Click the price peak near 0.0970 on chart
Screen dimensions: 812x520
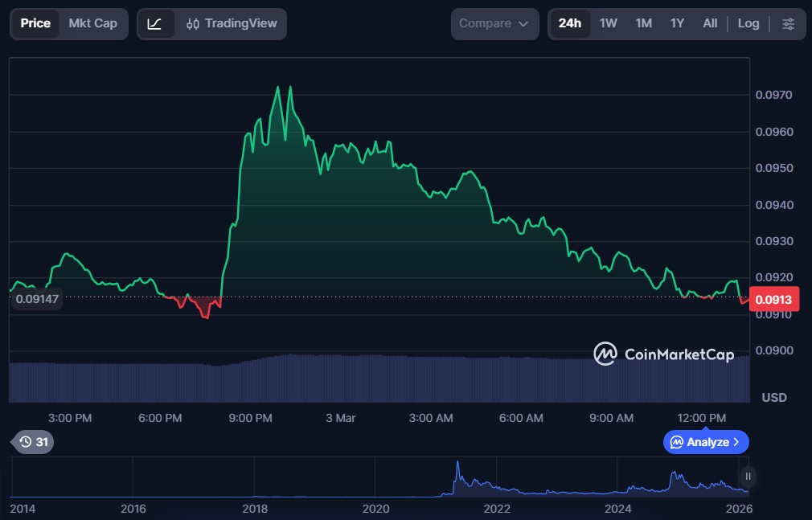(278, 88)
